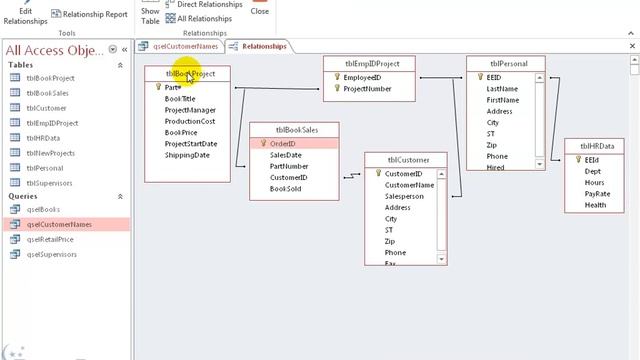Select the tblSupervisors table icon

point(15,182)
